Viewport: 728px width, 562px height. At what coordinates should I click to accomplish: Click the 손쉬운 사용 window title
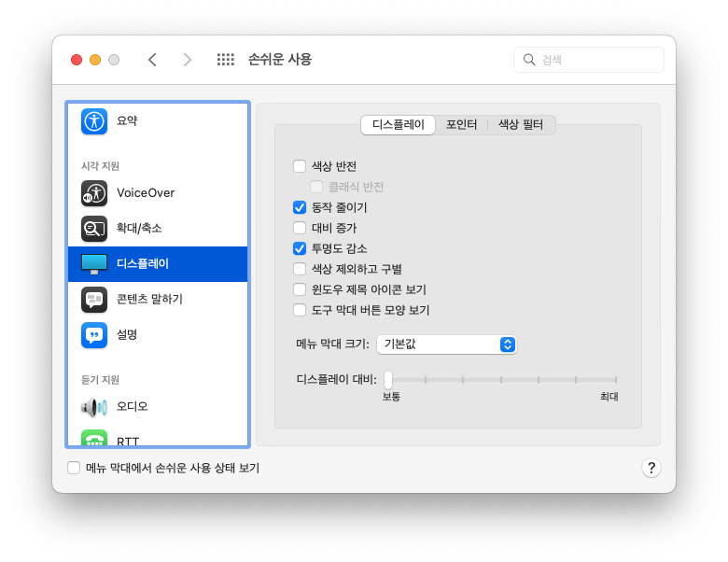[x=279, y=60]
